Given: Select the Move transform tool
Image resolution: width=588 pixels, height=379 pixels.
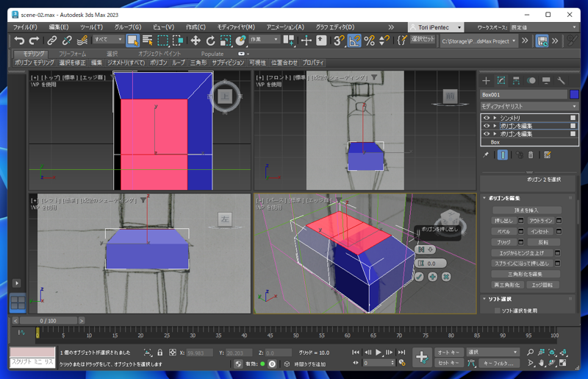Looking at the screenshot, I should tap(196, 40).
